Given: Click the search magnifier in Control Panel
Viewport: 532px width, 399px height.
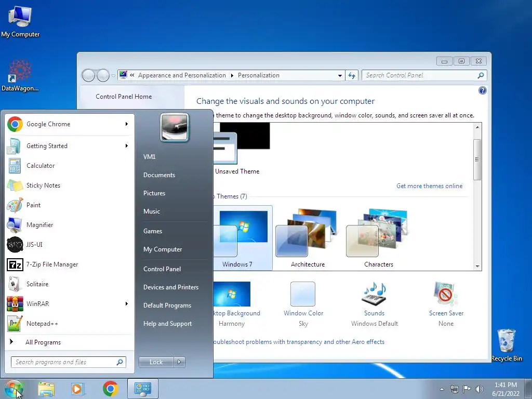Looking at the screenshot, I should pos(481,75).
